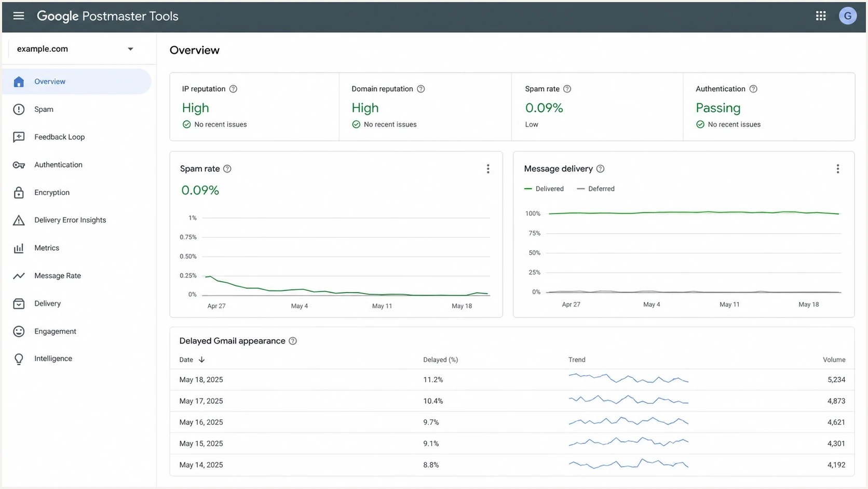The height and width of the screenshot is (489, 868).
Task: Click the May 18 trend sparkline
Action: tap(628, 378)
